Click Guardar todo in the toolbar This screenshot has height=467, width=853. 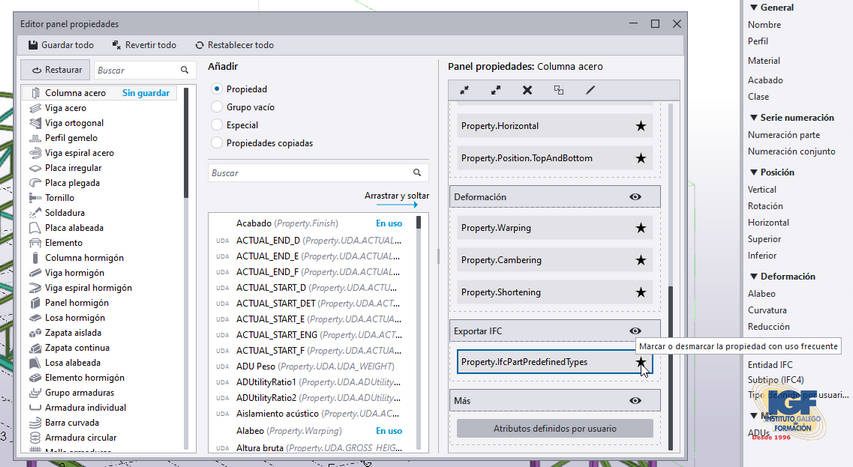[x=61, y=45]
